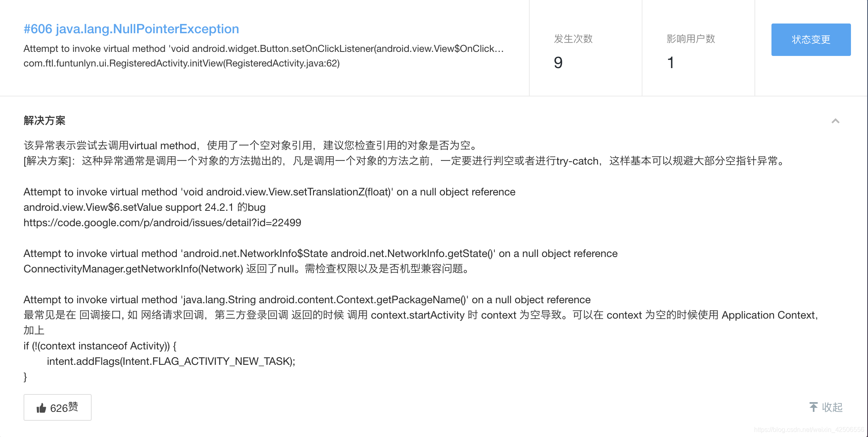Click the collapse chevron at panel top right
The image size is (868, 437).
835,121
